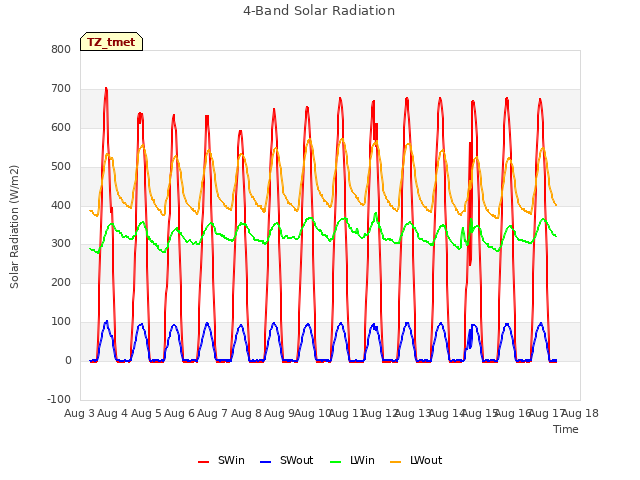Click the 'Aug 5' x-axis tick label
The width and height of the screenshot is (640, 480).
pyautogui.click(x=146, y=413)
